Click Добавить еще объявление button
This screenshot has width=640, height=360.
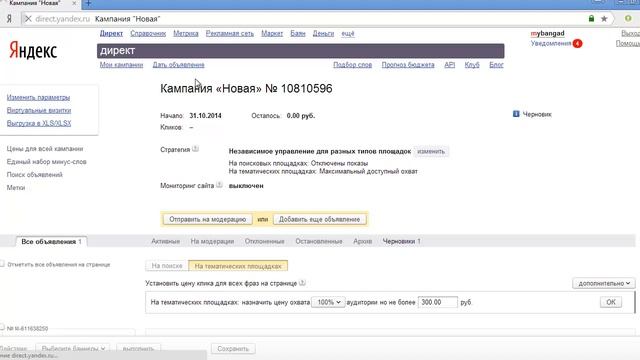tap(319, 219)
